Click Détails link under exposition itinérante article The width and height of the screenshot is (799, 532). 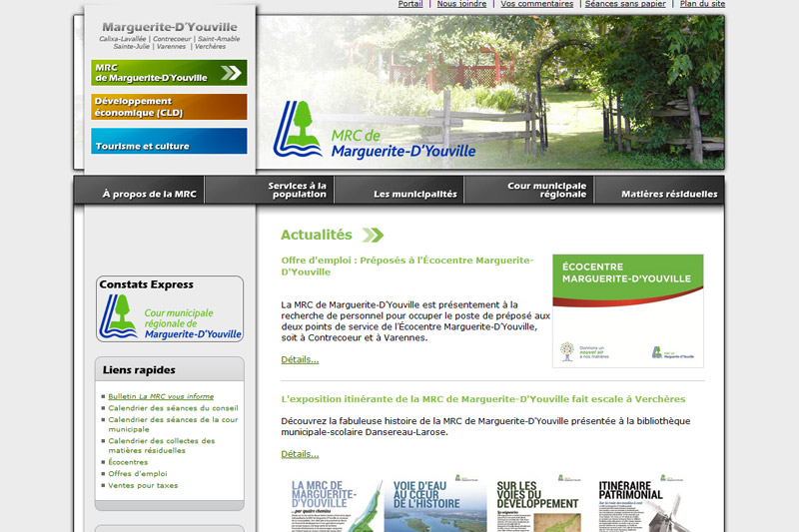tap(300, 454)
